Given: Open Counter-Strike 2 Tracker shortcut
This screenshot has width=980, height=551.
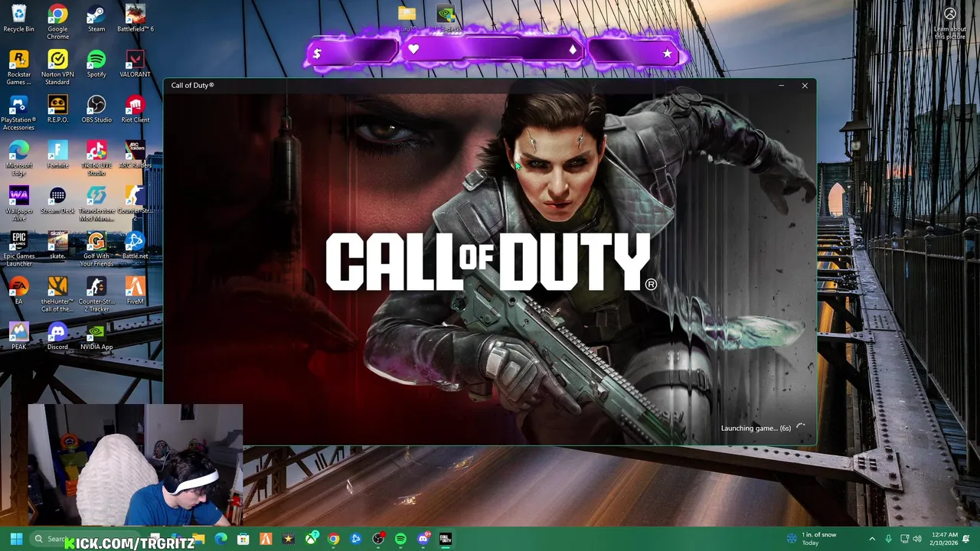Looking at the screenshot, I should (x=96, y=295).
